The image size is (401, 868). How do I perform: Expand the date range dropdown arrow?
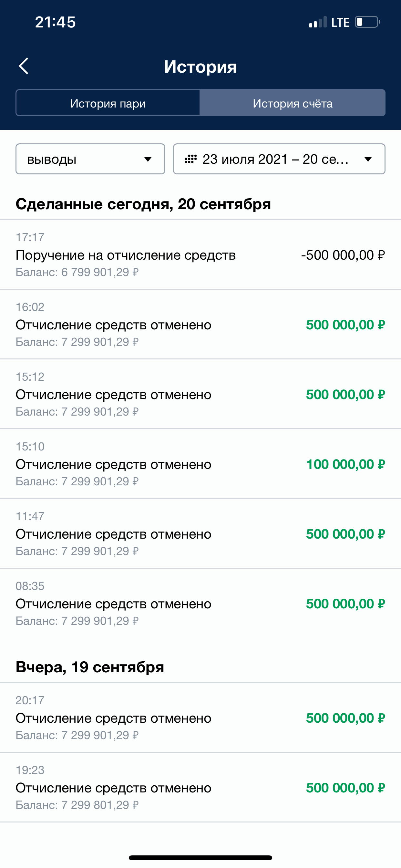click(x=368, y=159)
